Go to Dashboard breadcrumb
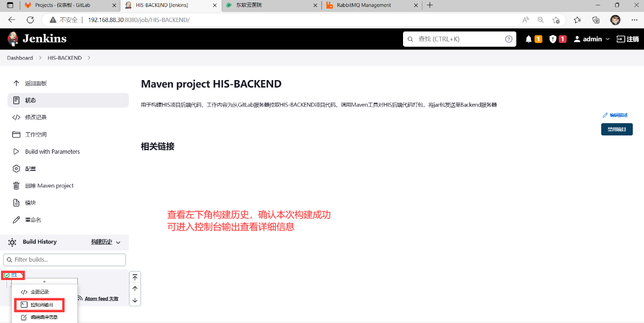The image size is (644, 323). [x=20, y=58]
